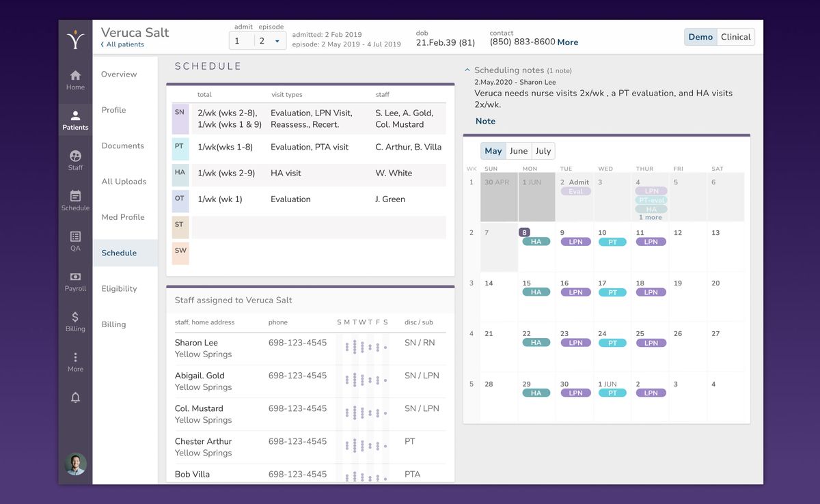The width and height of the screenshot is (820, 504).
Task: Open the Billing section from the sidebar
Action: [x=75, y=320]
